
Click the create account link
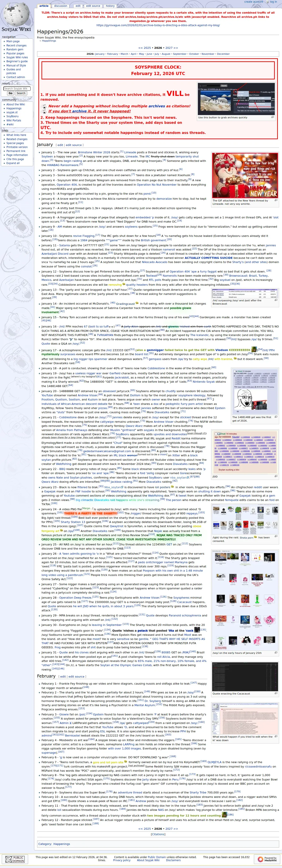(x=253, y=2)
